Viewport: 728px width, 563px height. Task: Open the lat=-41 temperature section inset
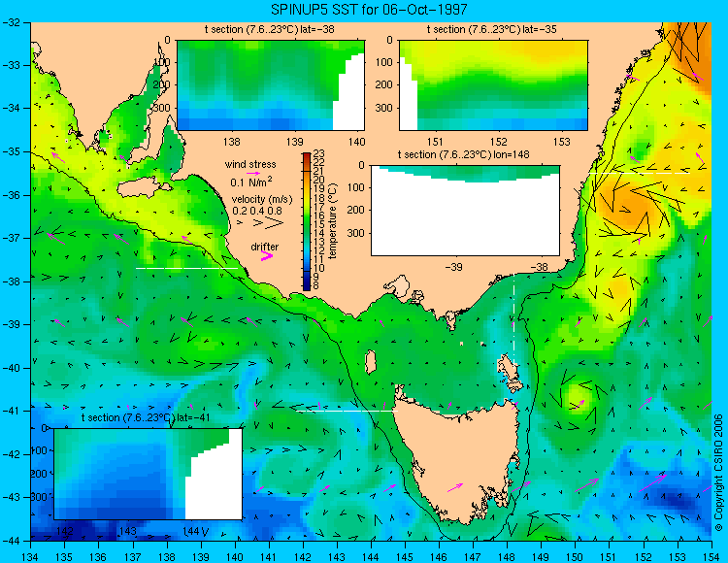coord(149,474)
